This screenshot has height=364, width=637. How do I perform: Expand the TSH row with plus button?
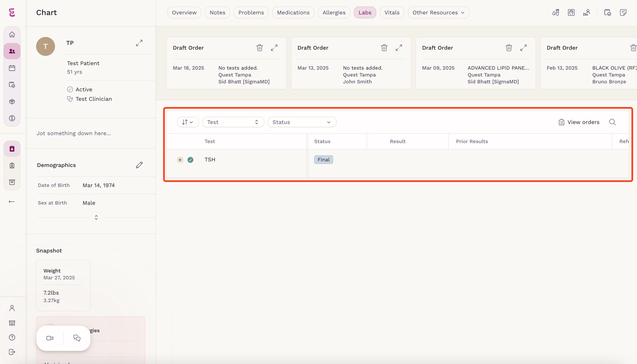[x=180, y=160]
